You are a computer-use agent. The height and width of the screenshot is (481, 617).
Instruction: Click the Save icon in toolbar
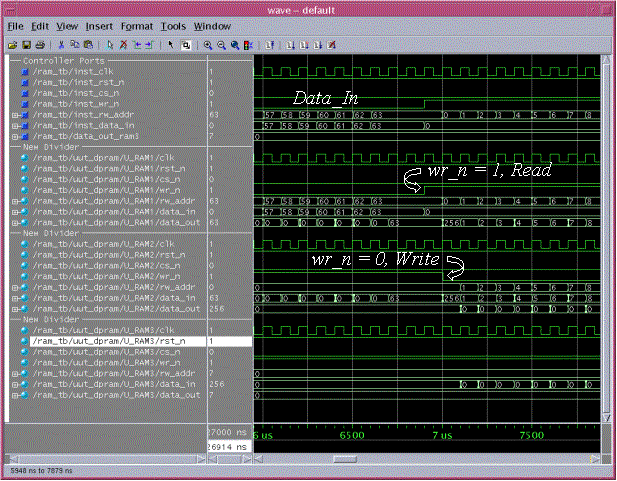[x=26, y=45]
